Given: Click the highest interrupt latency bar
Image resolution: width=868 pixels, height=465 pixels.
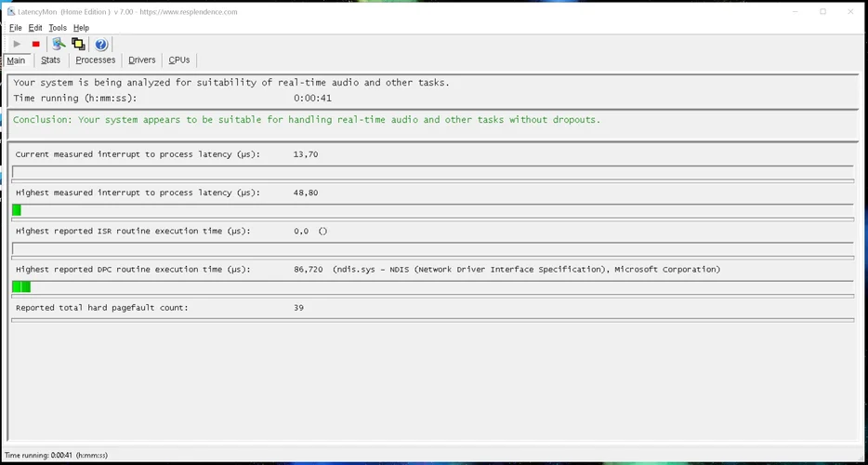Looking at the screenshot, I should [x=432, y=210].
